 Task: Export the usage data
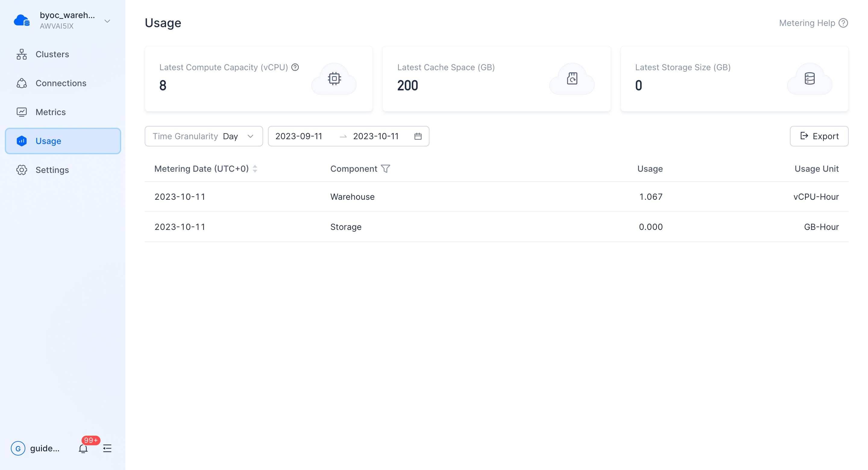tap(819, 136)
